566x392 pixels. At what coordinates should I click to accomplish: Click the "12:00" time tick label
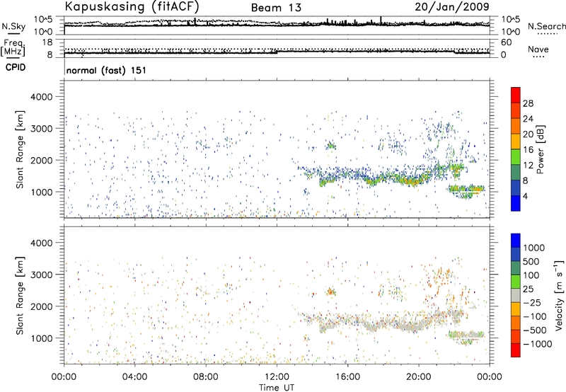277,377
